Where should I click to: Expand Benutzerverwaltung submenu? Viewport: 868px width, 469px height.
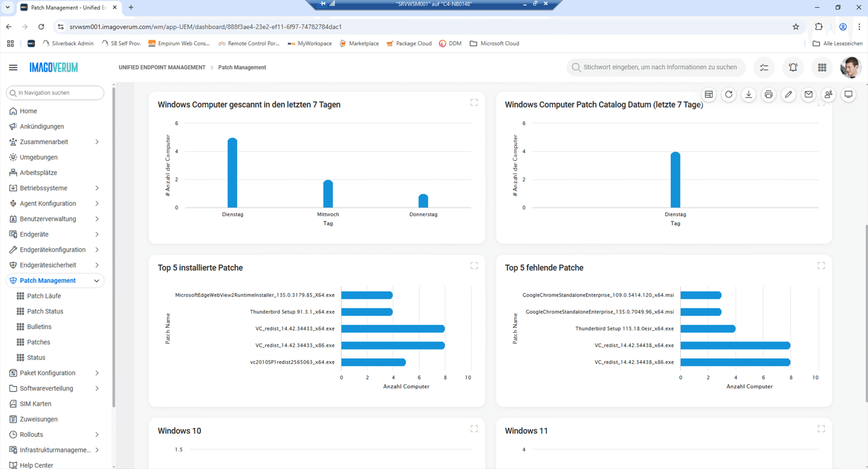[x=97, y=219]
